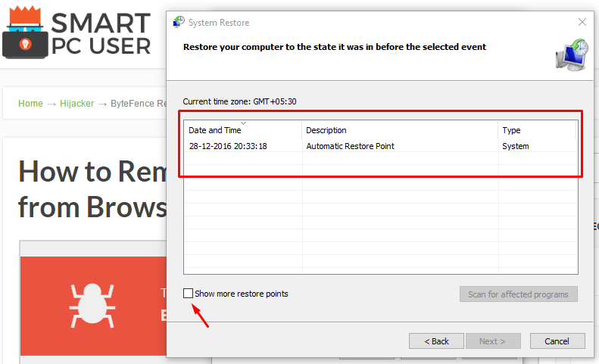The height and width of the screenshot is (364, 599).
Task: Click the Description column header
Action: click(x=400, y=130)
